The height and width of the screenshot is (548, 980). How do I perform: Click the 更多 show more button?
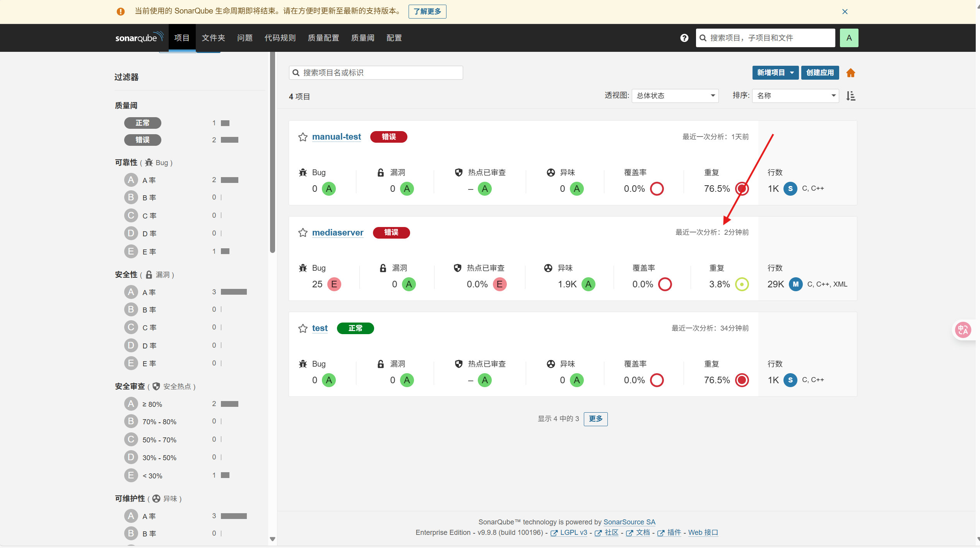click(x=595, y=419)
